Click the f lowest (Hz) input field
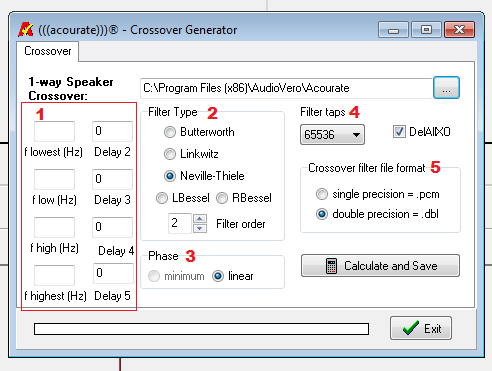The image size is (492, 371). (54, 131)
